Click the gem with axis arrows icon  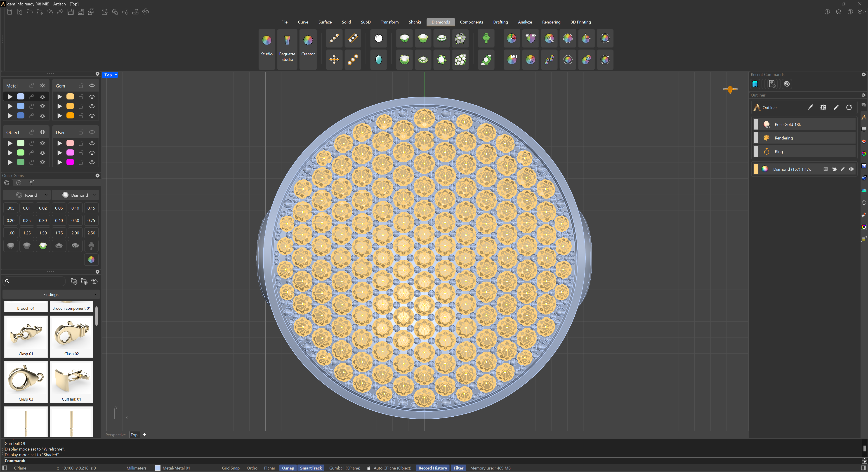pyautogui.click(x=512, y=38)
